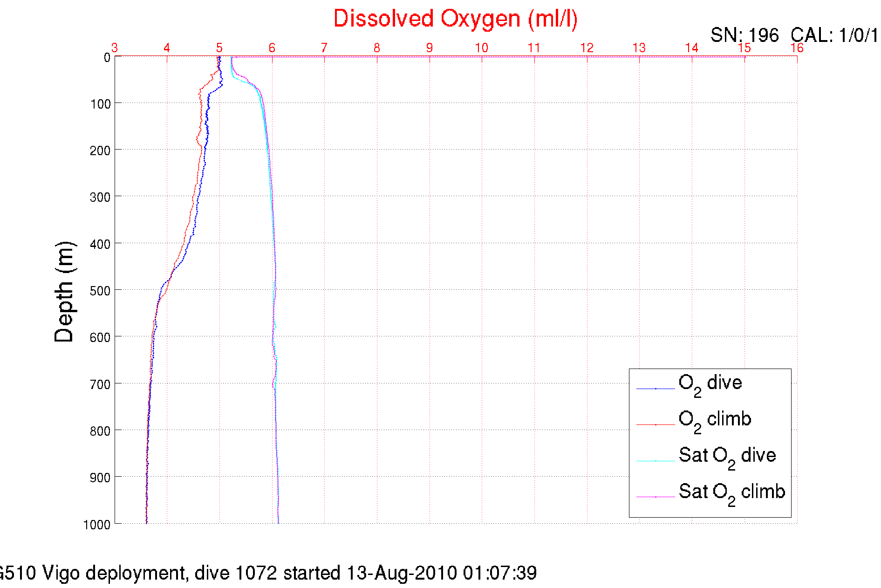The image size is (881, 588).
Task: Click the blue line sample in legend
Action: (x=655, y=389)
